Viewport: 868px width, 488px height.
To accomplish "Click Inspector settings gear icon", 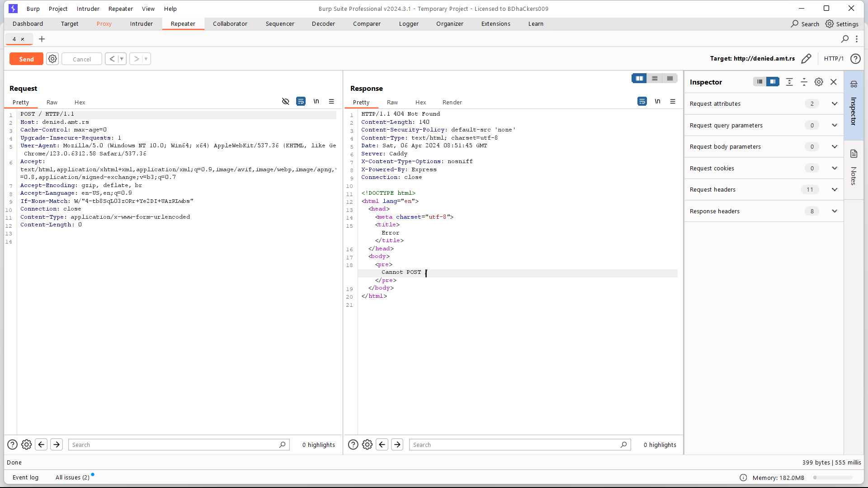I will [x=819, y=82].
